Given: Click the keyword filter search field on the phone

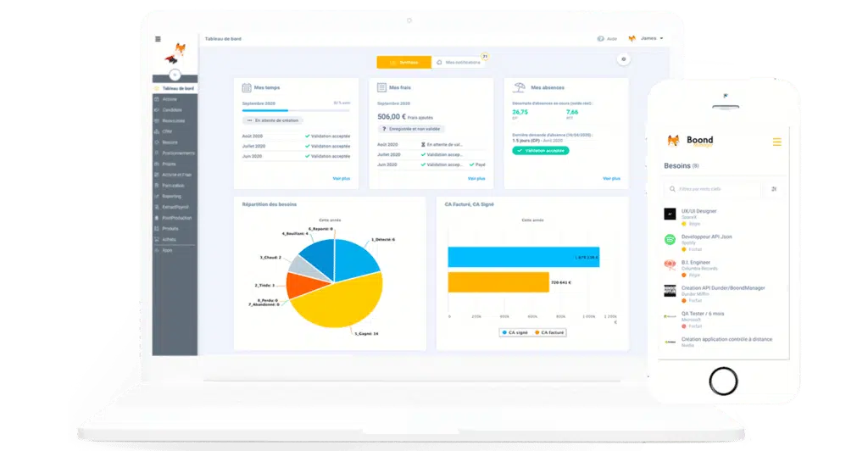Looking at the screenshot, I should click(713, 189).
